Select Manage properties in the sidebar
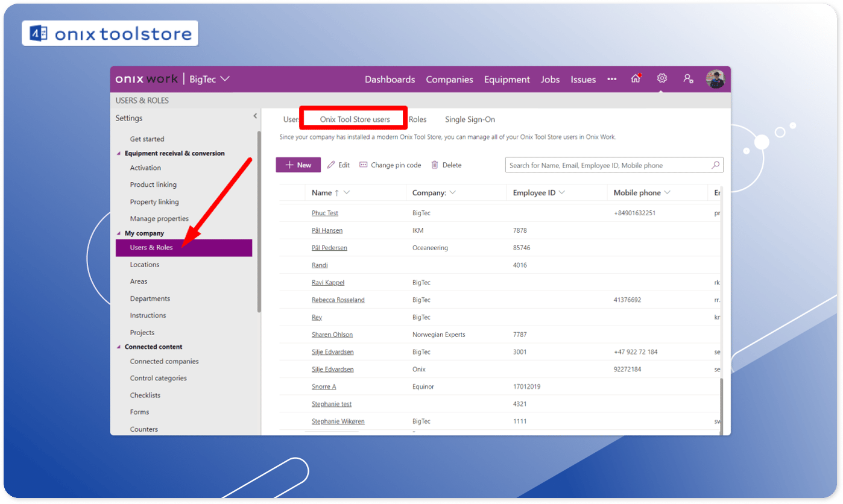 pos(160,219)
